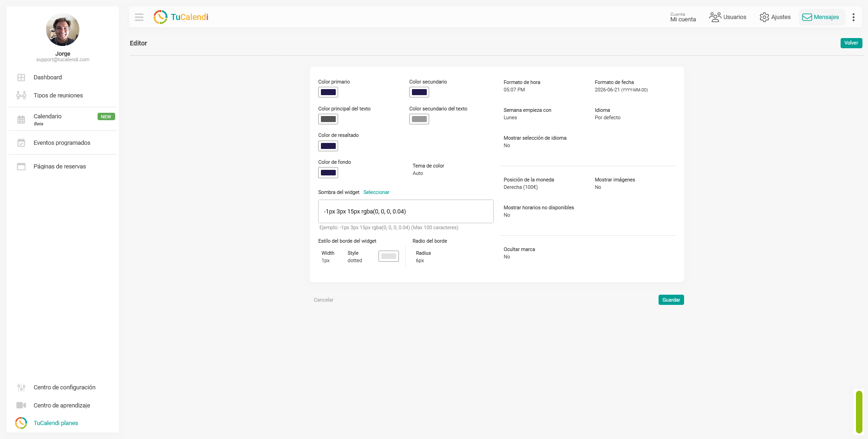The image size is (868, 439).
Task: Click the TuCalendi logo
Action: (181, 17)
